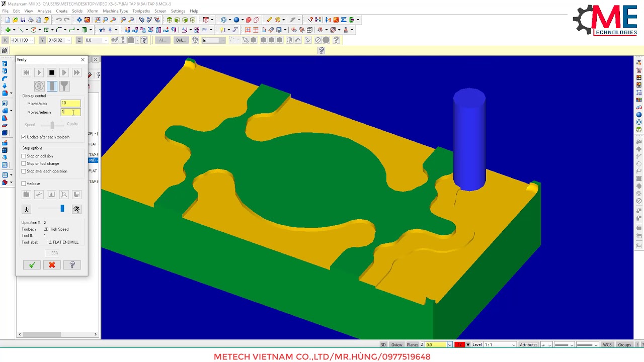Cancel Verify with the red X button
The image size is (644, 362).
52,265
